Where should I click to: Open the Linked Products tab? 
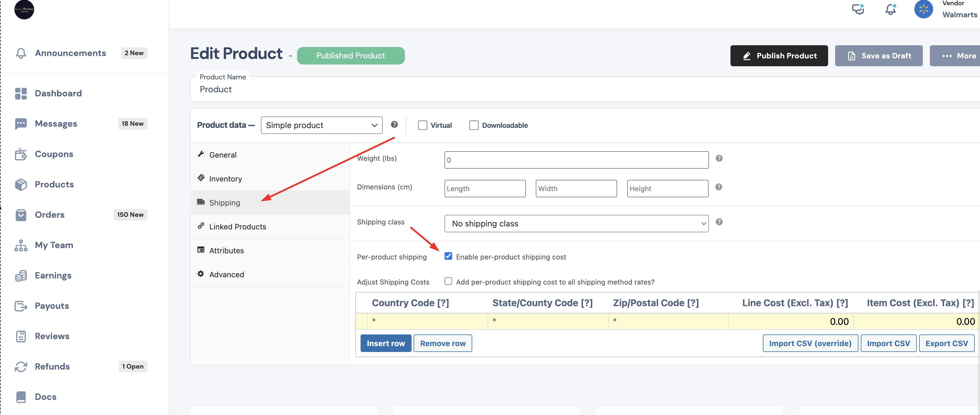(270, 226)
